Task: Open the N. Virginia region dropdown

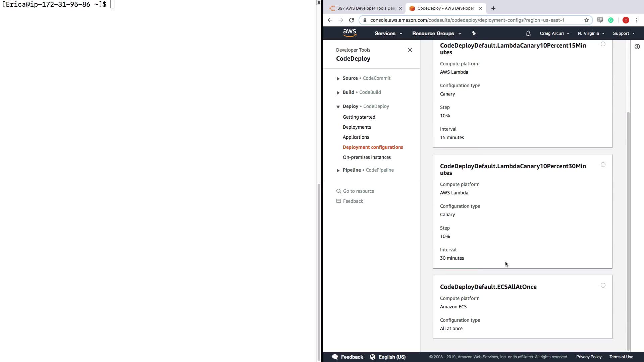Action: tap(591, 34)
